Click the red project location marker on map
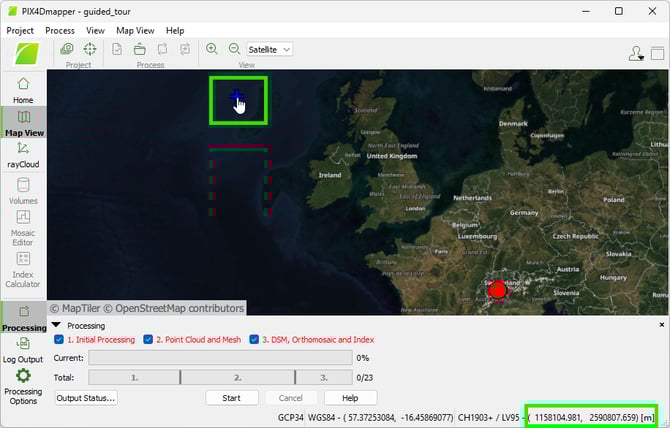Screen dimensions: 670x428 click(497, 290)
